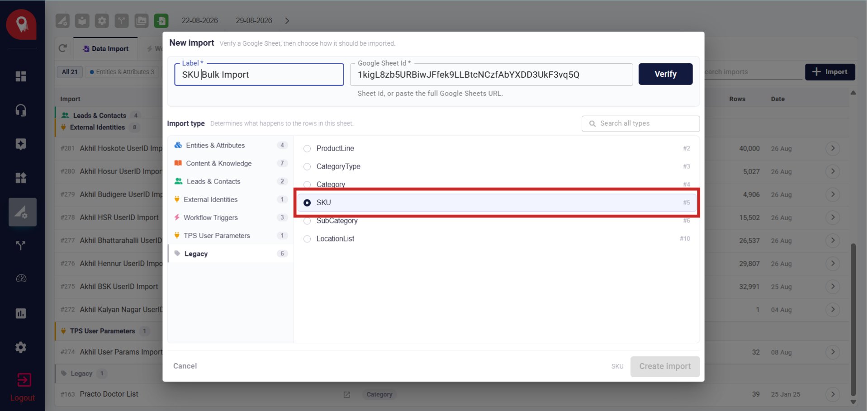The height and width of the screenshot is (411, 868).
Task: Click the Logout icon
Action: coord(24,380)
